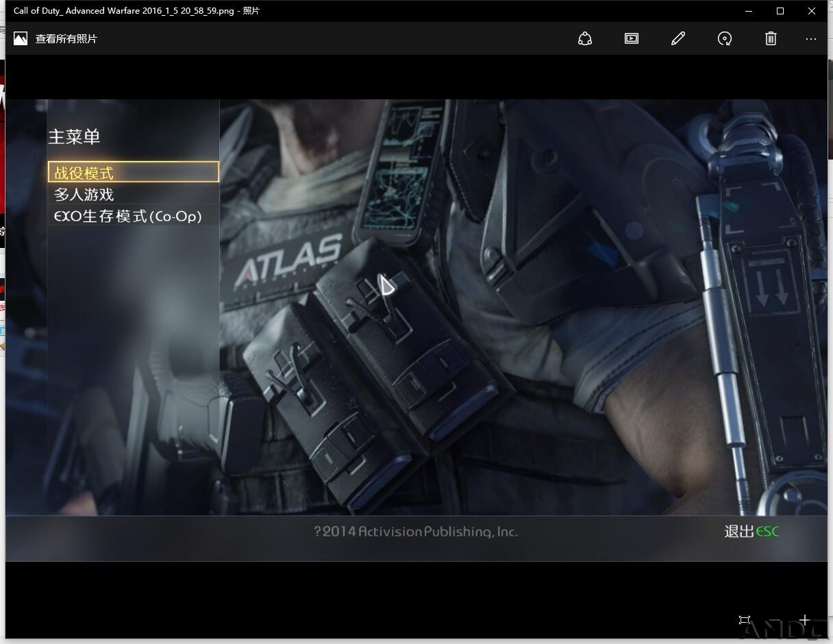Click 退出 ESC in the game image
The height and width of the screenshot is (644, 833).
pos(751,532)
